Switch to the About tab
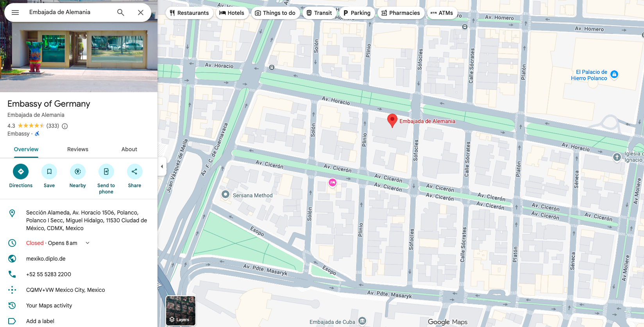Viewport: 644px width, 327px height. pyautogui.click(x=129, y=149)
